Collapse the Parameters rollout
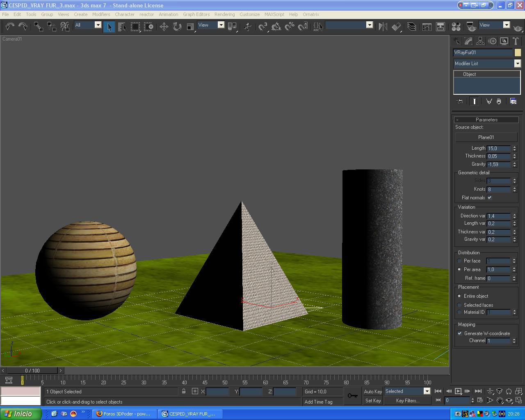The width and height of the screenshot is (525, 420). coord(486,120)
